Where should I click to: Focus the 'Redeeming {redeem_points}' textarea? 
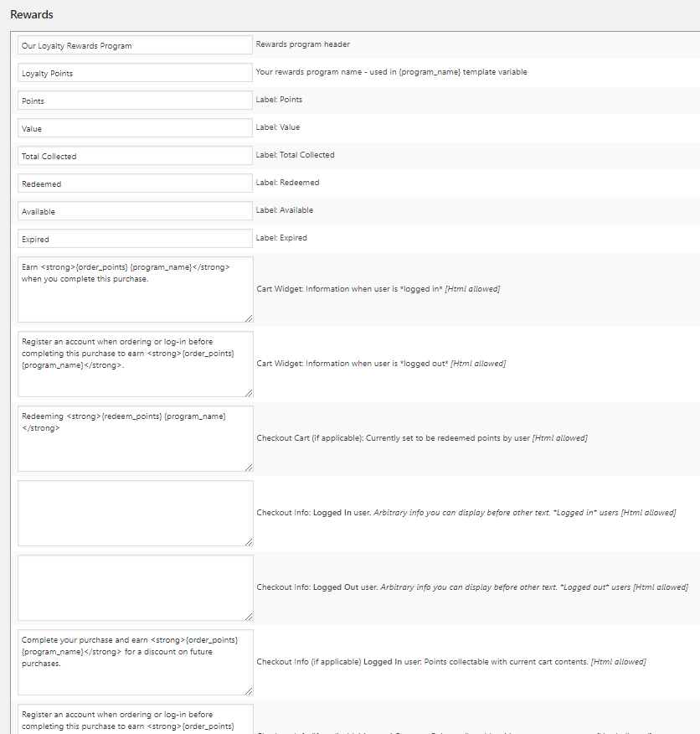point(136,438)
